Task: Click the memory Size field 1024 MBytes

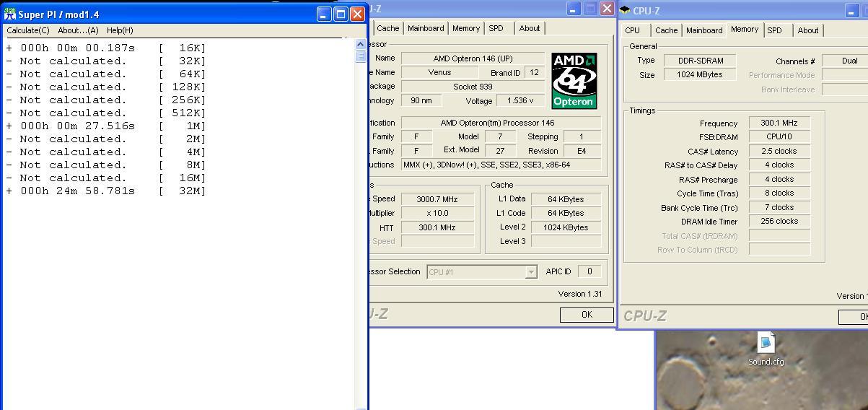Action: [x=699, y=74]
